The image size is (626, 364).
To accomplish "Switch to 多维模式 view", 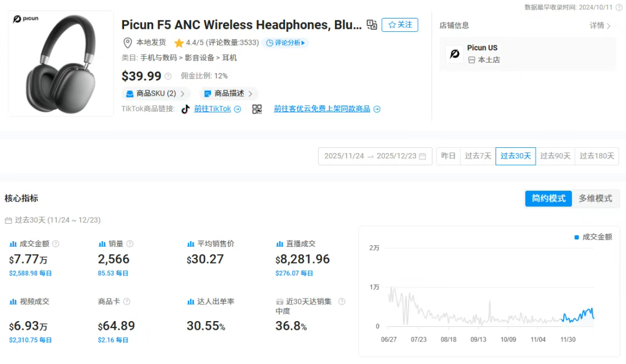I will [595, 198].
